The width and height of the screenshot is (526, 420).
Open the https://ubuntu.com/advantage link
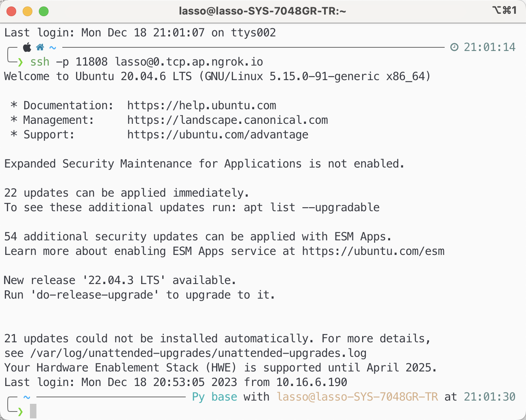click(218, 135)
